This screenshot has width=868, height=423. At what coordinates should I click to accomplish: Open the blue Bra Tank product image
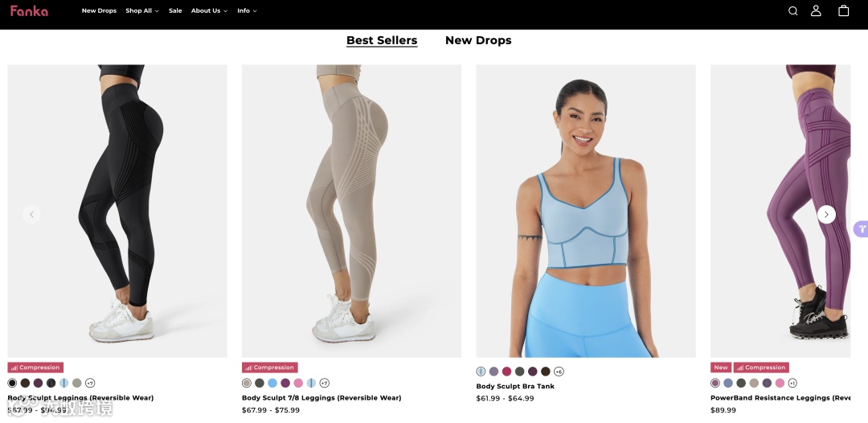586,211
